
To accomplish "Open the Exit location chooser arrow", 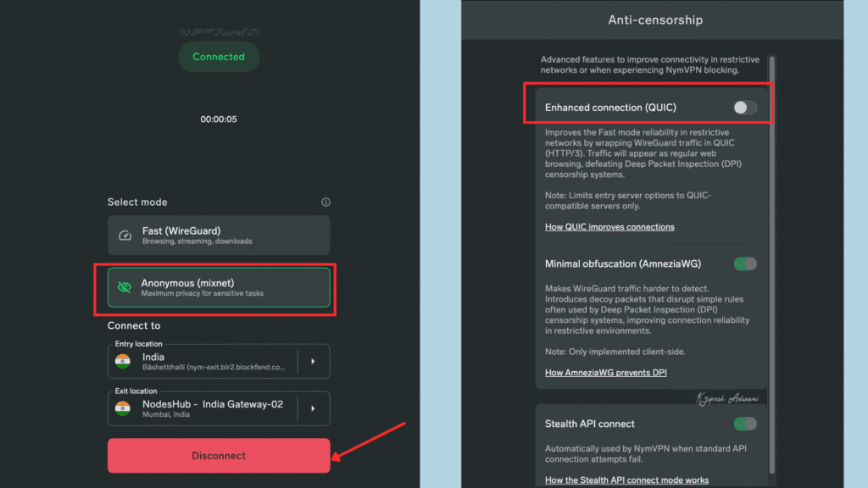I will pyautogui.click(x=314, y=408).
